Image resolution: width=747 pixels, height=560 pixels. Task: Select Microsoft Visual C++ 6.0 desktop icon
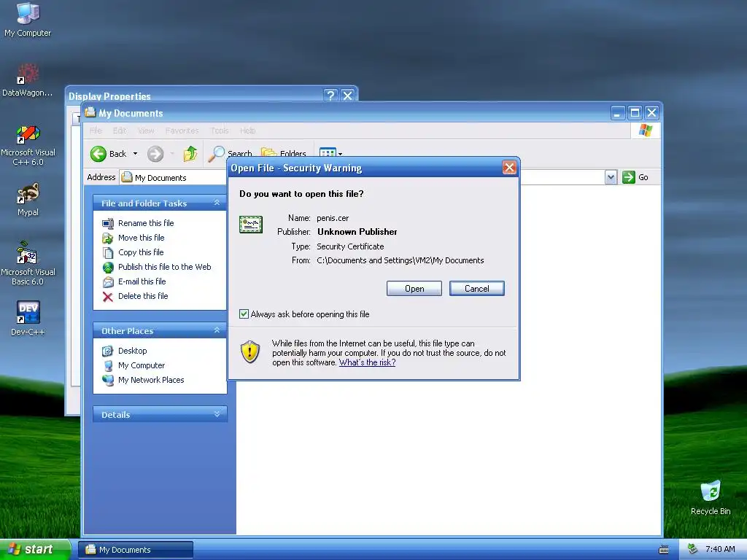(28, 145)
